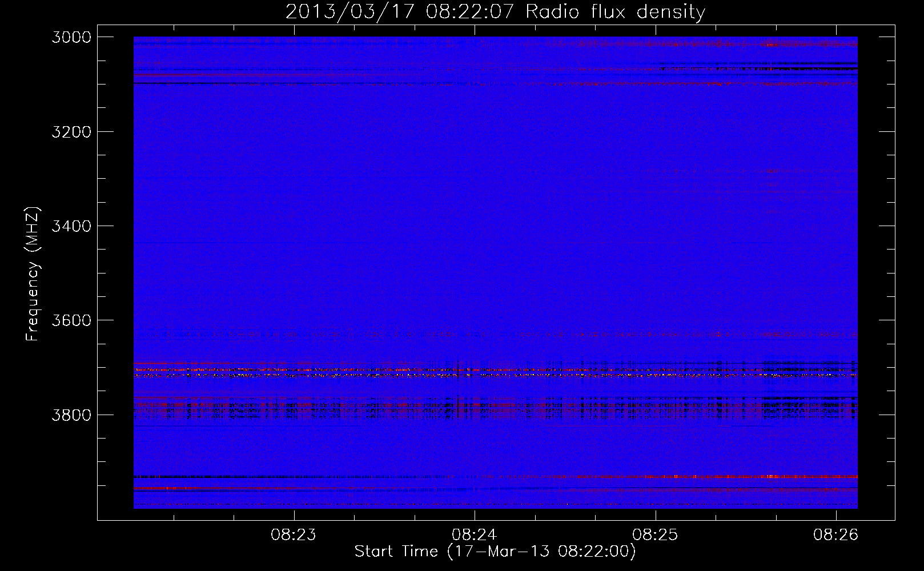Select the 3200 frequency tick label

[71, 132]
